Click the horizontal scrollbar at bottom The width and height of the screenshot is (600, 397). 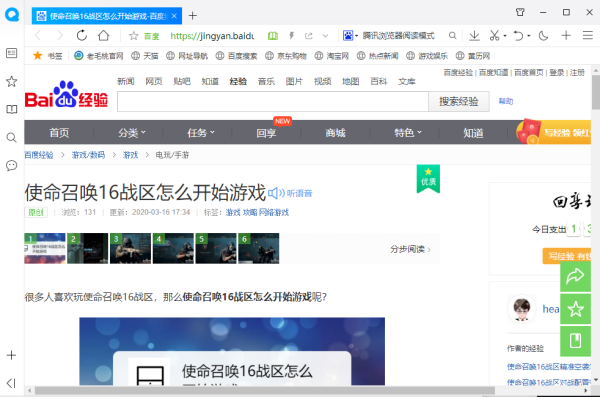click(x=265, y=390)
